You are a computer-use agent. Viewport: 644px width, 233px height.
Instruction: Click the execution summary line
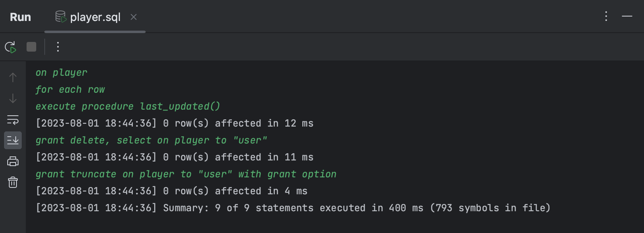pos(293,208)
